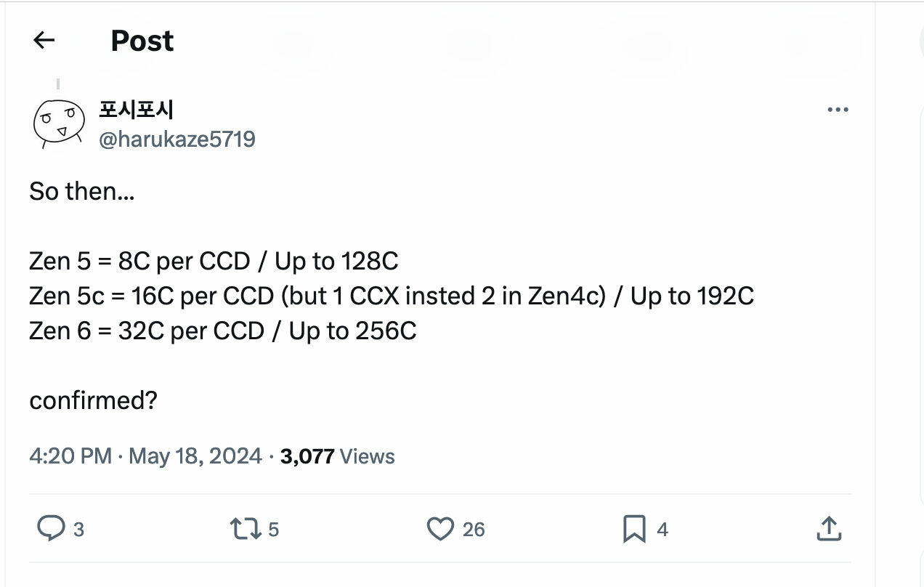924x587 pixels.
Task: View analytics via 3,077 Views
Action: [x=337, y=456]
